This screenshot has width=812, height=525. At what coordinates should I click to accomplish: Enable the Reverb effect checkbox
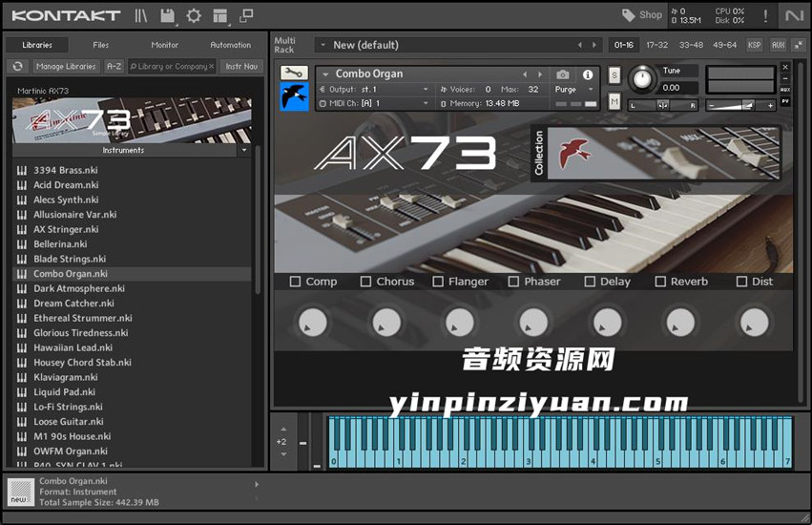point(660,282)
